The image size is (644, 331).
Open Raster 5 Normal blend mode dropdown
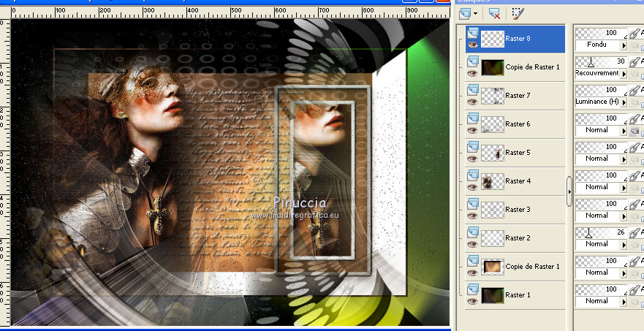click(624, 159)
